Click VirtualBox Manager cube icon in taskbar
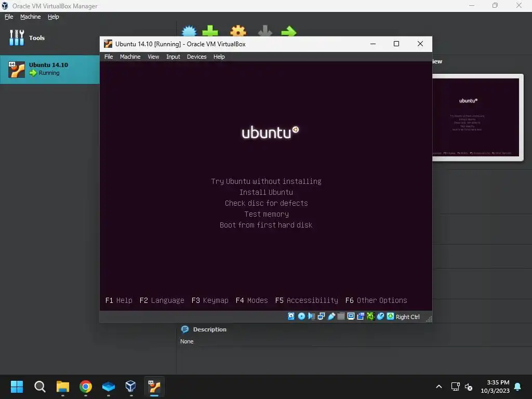532x399 pixels. pos(130,387)
